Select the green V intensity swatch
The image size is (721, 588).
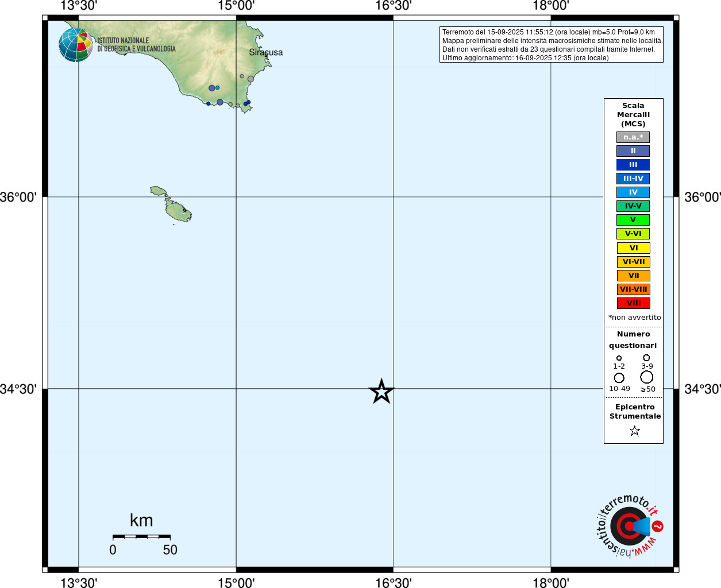pyautogui.click(x=633, y=220)
